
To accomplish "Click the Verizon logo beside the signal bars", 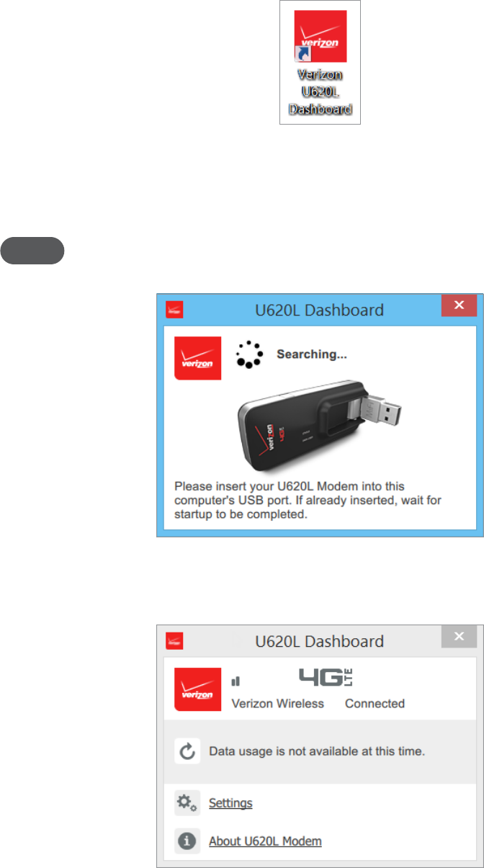I will click(x=198, y=688).
